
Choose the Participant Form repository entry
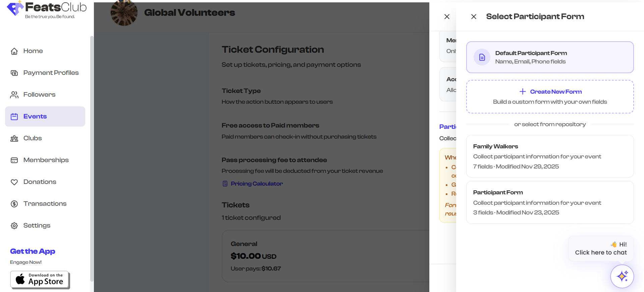pos(550,202)
